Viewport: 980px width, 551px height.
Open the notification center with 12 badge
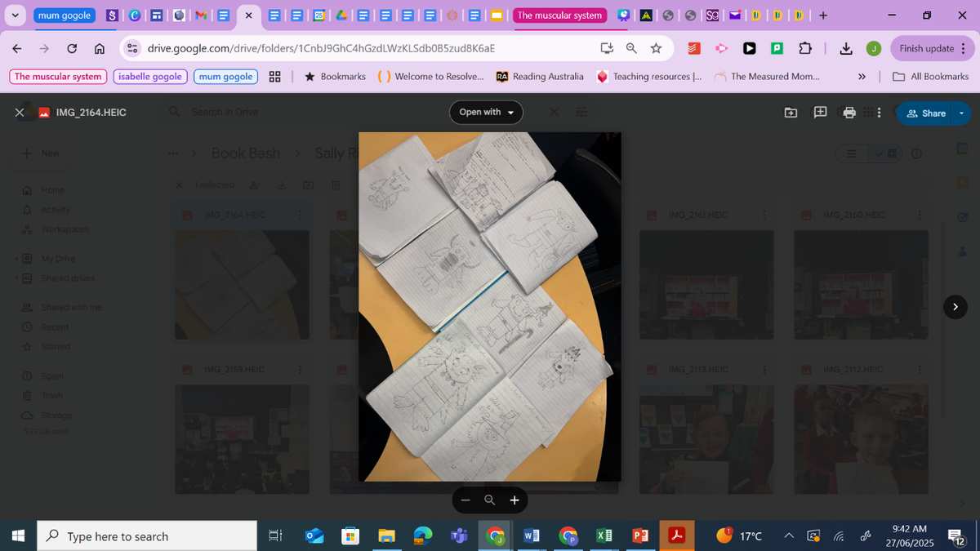[x=957, y=536]
